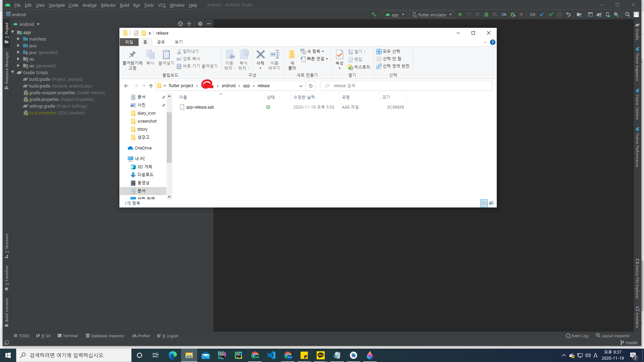Click the Debug app bug icon

pos(486,15)
